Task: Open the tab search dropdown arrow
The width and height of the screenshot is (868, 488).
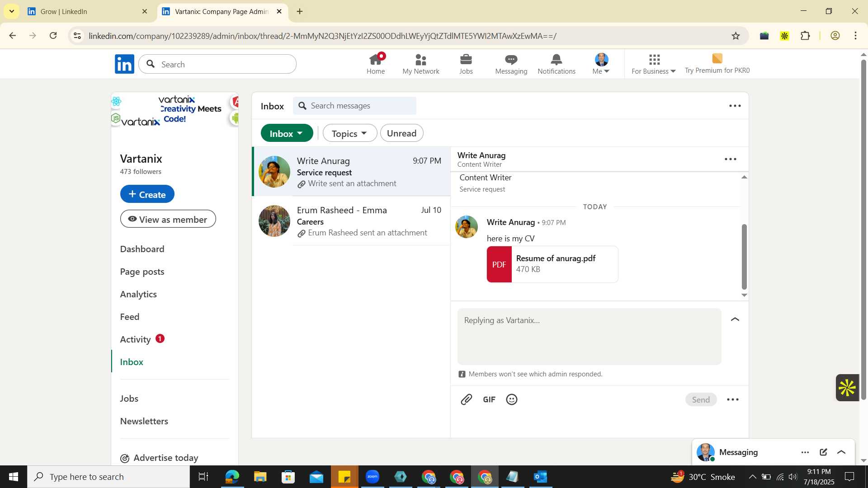Action: tap(11, 11)
